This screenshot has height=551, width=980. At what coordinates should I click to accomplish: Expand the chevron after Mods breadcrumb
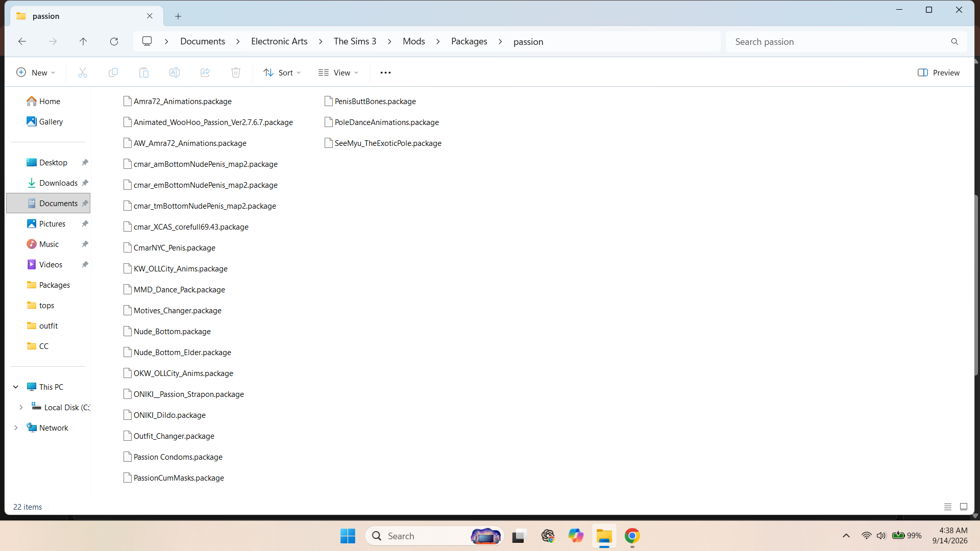point(438,41)
